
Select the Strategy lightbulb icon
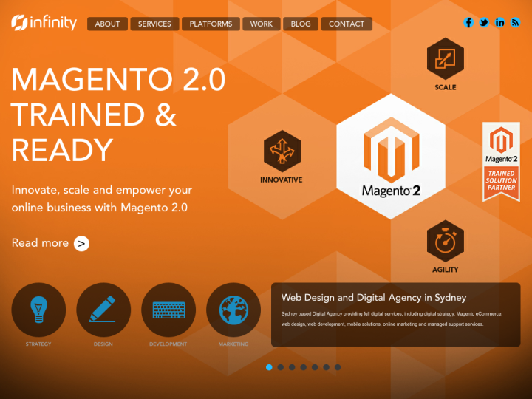click(38, 310)
